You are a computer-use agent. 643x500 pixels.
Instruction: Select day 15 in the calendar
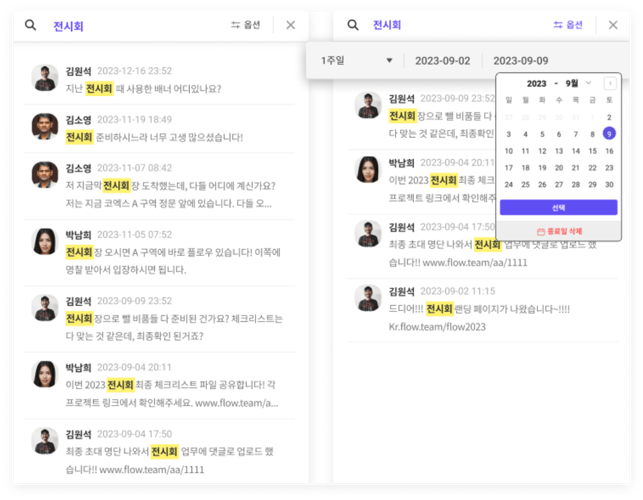point(592,151)
